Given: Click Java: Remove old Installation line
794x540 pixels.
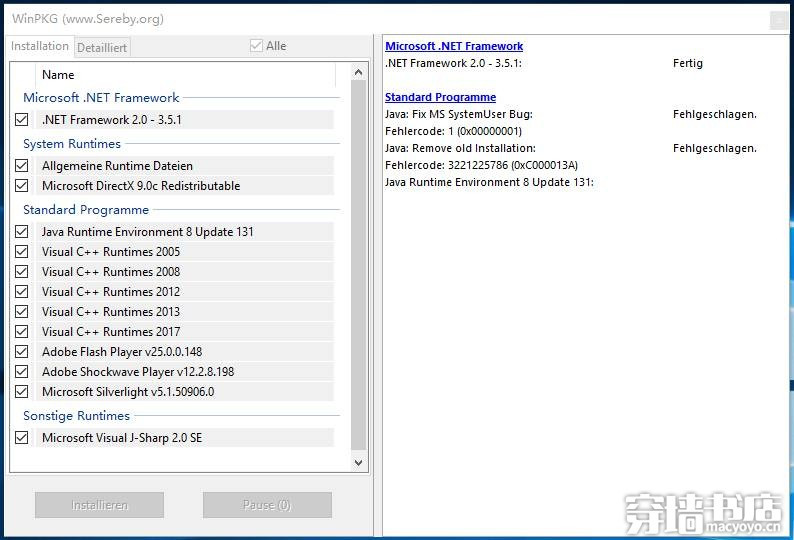Looking at the screenshot, I should pos(460,148).
